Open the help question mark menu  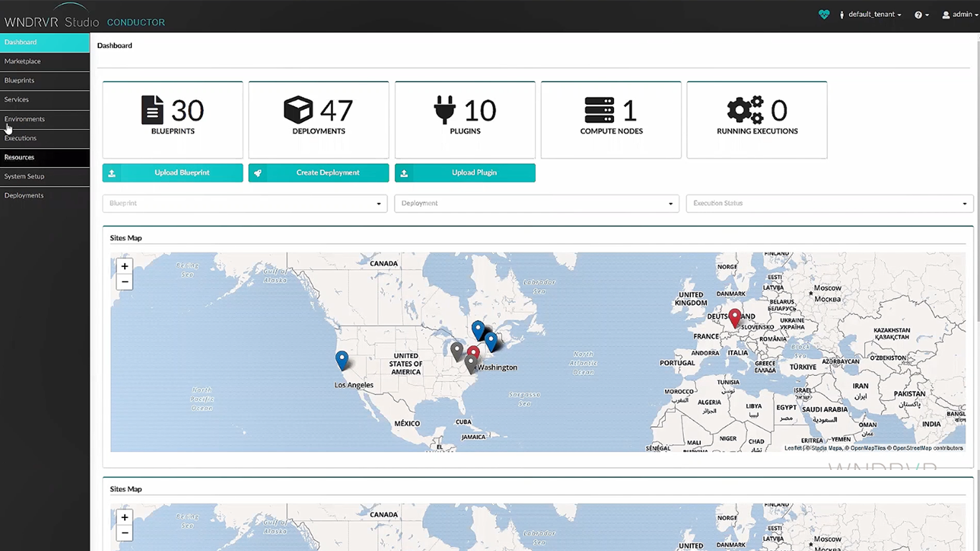pos(922,15)
